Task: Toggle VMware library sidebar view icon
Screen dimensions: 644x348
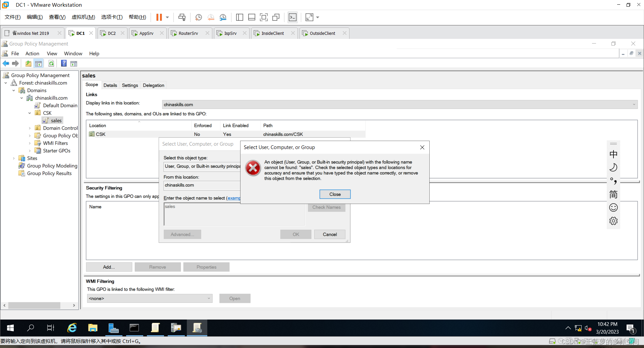Action: [239, 17]
